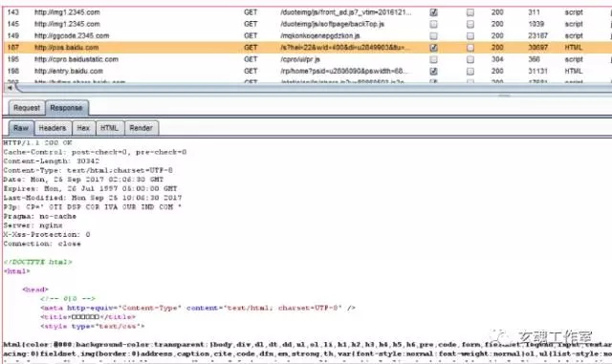612x364 pixels.
Task: Toggle Params checkbox for pos.baidu.com row
Action: pos(433,48)
